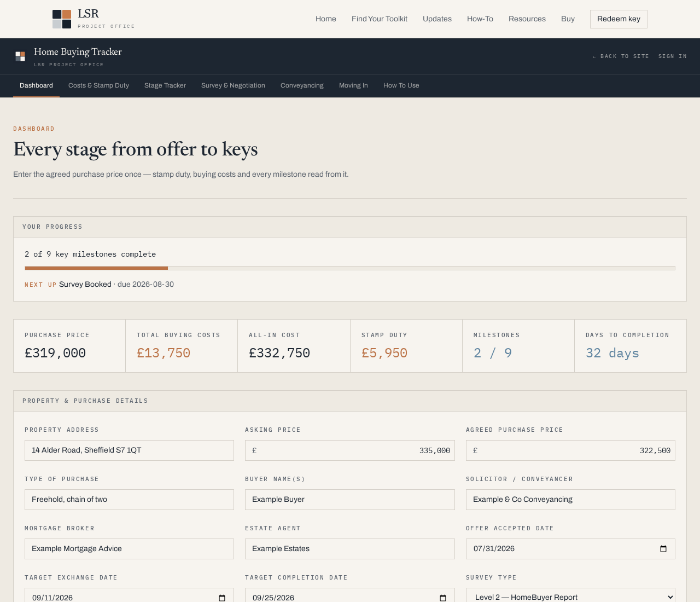
Task: Open the How To Use tab
Action: pos(401,86)
